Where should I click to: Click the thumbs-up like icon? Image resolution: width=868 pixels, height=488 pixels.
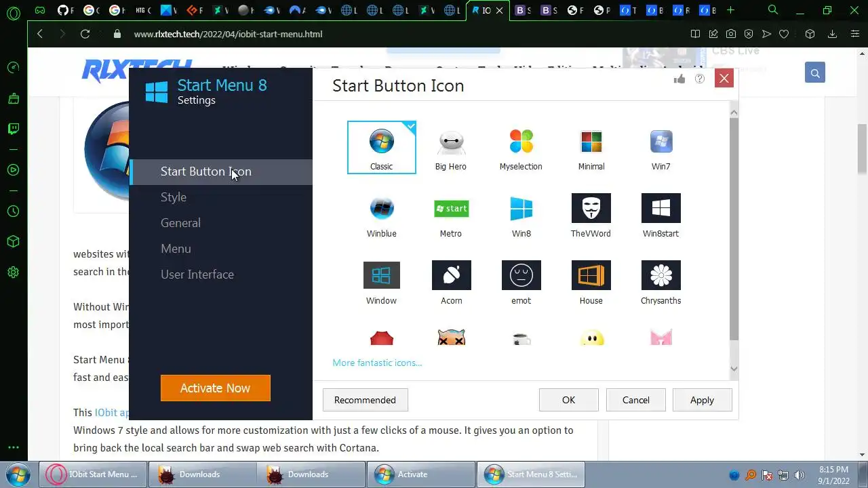click(679, 79)
